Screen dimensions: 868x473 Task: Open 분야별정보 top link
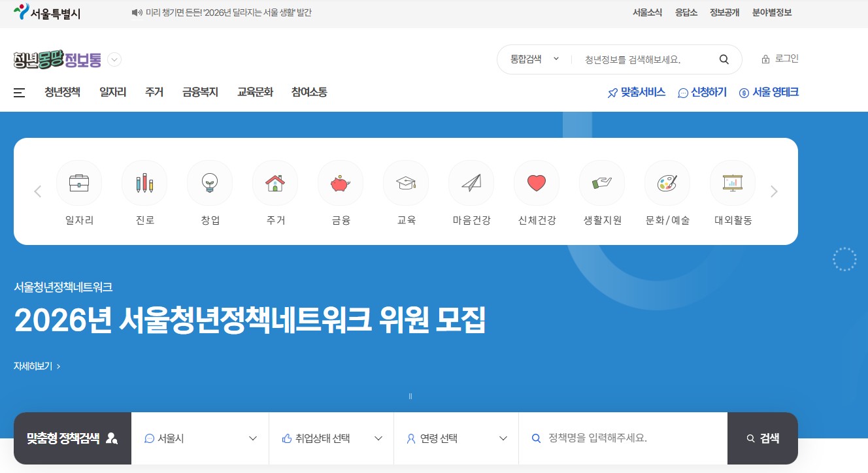772,12
